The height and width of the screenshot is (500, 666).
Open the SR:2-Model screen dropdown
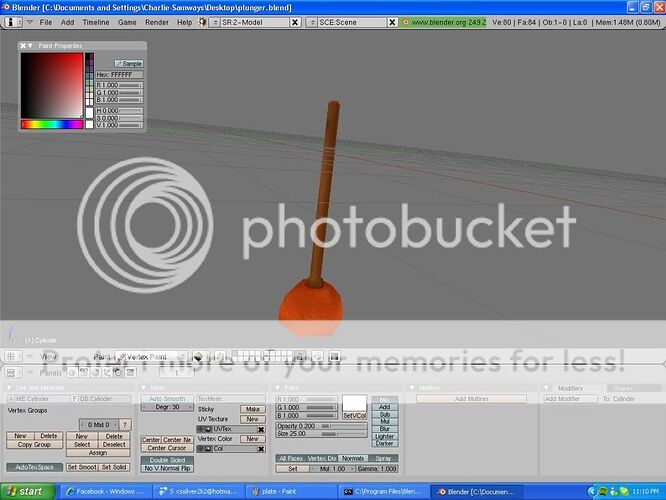[x=215, y=22]
